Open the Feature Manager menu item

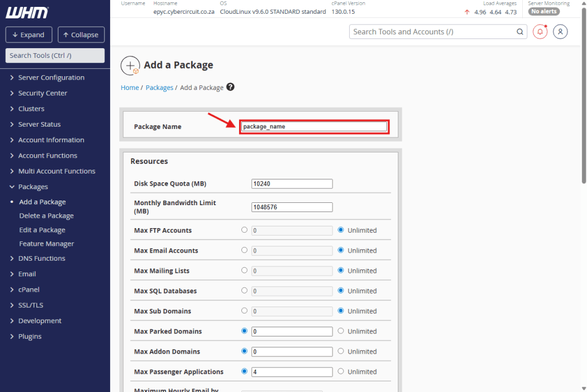(46, 244)
